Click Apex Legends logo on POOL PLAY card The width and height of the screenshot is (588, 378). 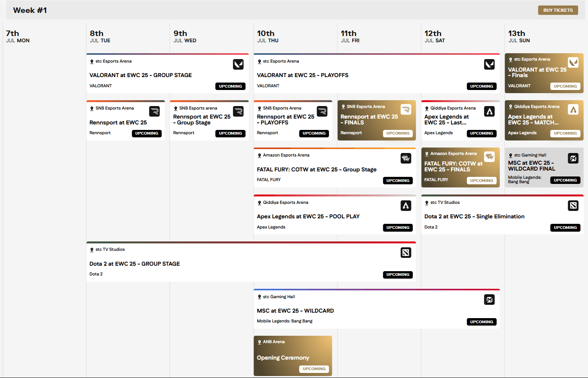tap(406, 205)
